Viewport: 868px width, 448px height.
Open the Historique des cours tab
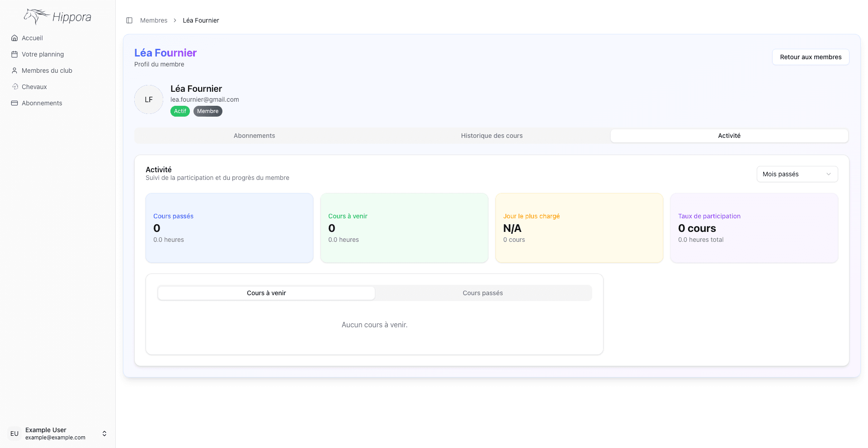[491, 136]
